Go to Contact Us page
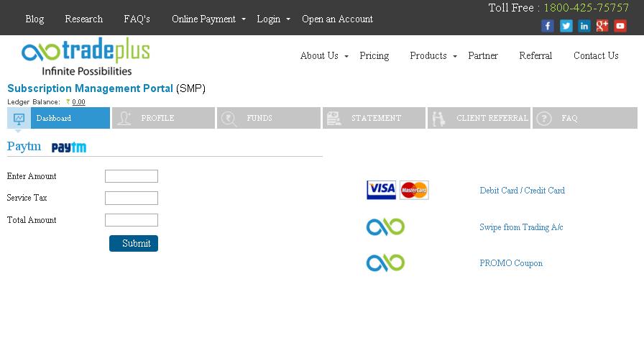 (x=596, y=55)
